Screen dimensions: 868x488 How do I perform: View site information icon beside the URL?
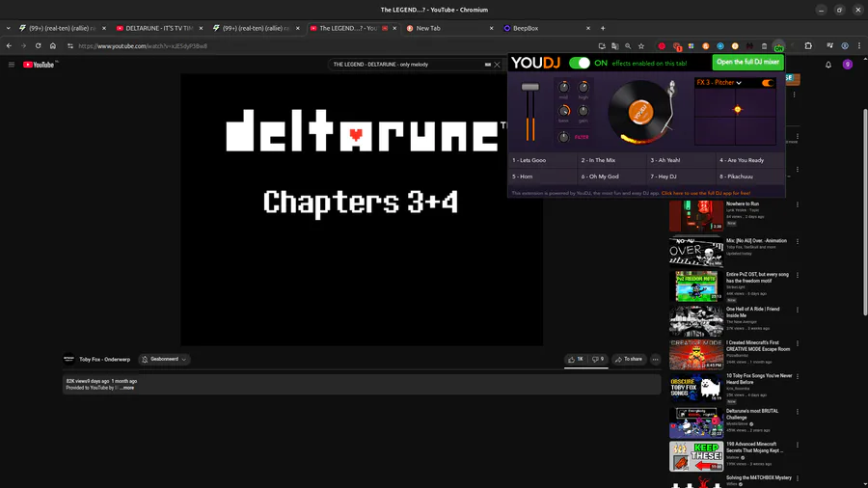[x=69, y=46]
